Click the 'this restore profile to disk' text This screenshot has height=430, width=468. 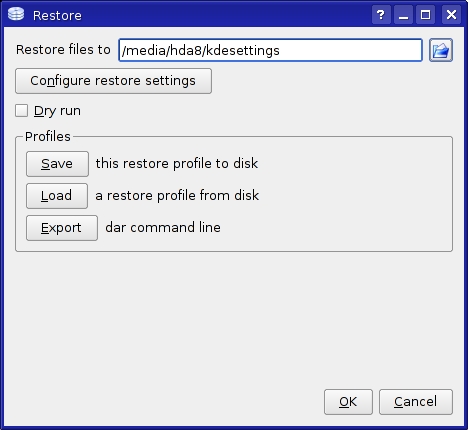[x=177, y=164]
